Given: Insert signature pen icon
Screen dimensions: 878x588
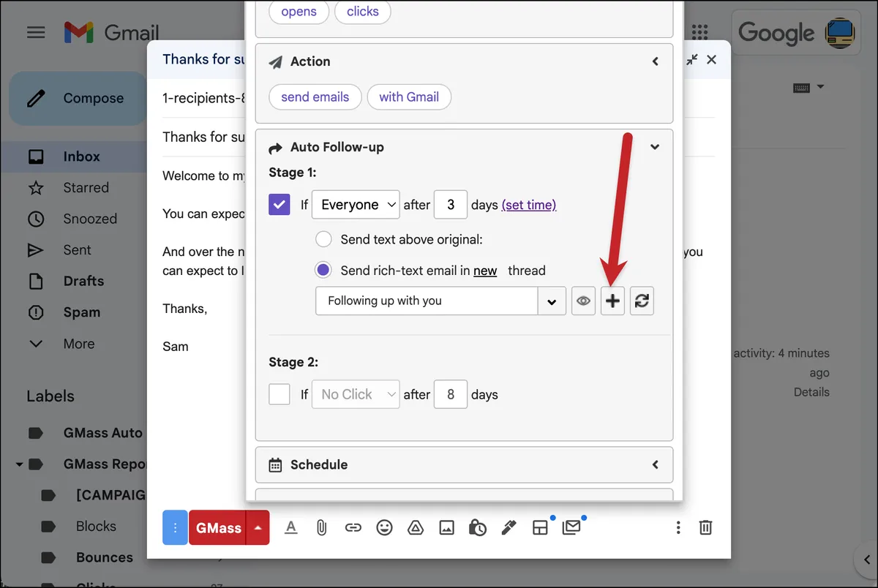Looking at the screenshot, I should coord(509,527).
